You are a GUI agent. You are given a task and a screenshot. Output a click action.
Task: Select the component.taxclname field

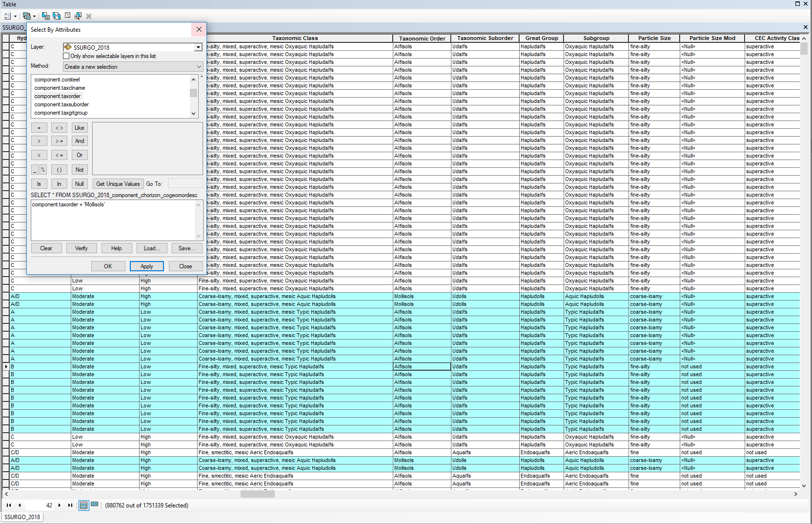[x=60, y=88]
